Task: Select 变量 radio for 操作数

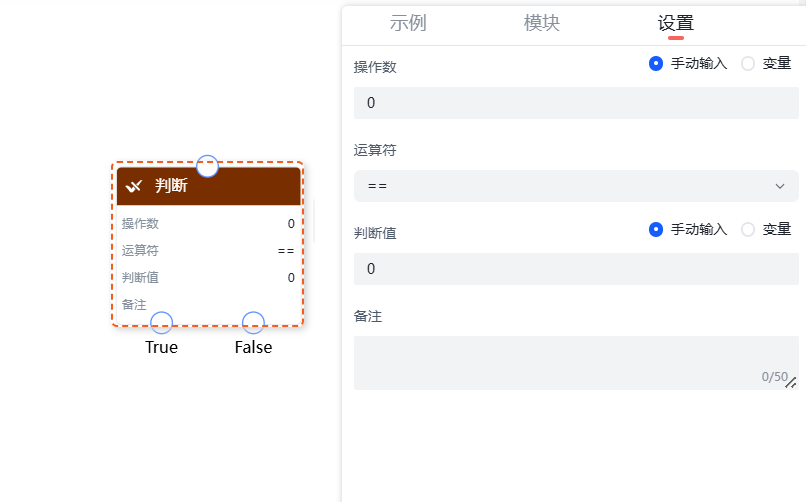Action: [x=748, y=63]
